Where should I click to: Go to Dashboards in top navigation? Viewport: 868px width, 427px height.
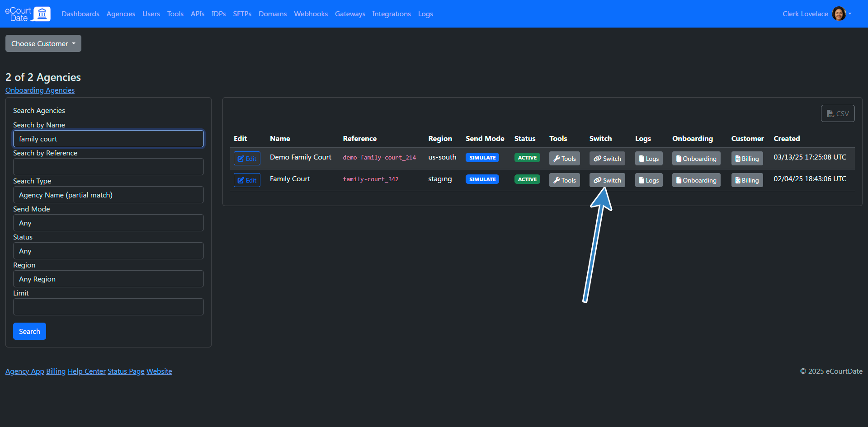point(80,14)
